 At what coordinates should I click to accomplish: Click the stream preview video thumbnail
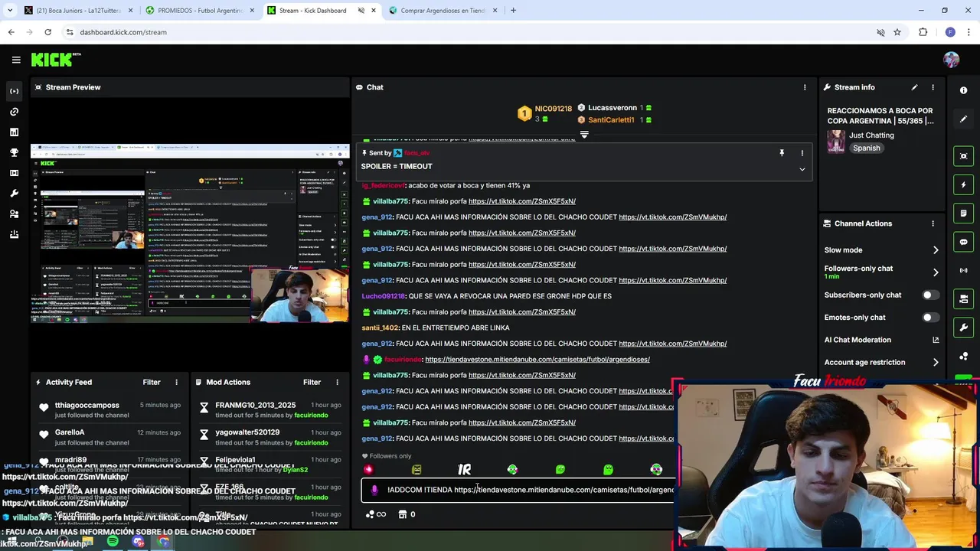tap(190, 233)
